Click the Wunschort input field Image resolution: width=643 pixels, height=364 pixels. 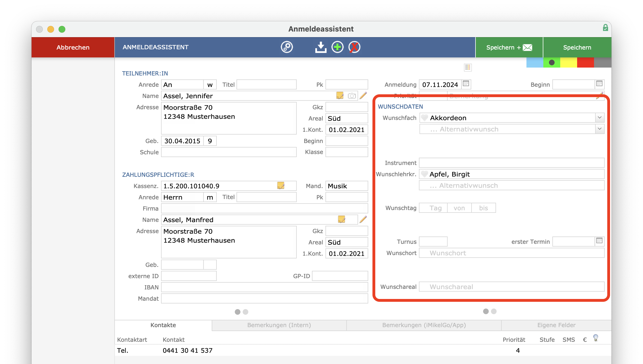pos(512,253)
